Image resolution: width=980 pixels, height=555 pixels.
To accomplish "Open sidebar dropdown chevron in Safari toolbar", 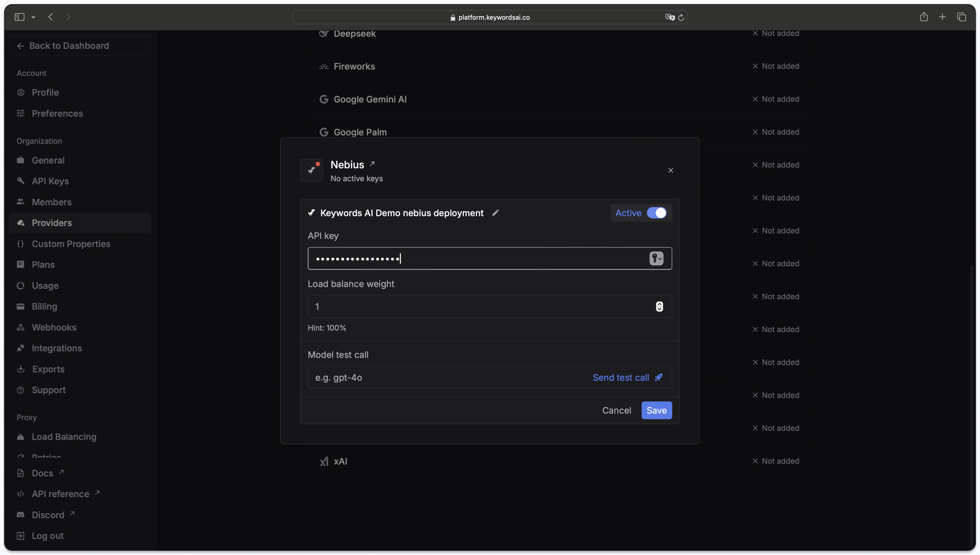I will tap(34, 17).
